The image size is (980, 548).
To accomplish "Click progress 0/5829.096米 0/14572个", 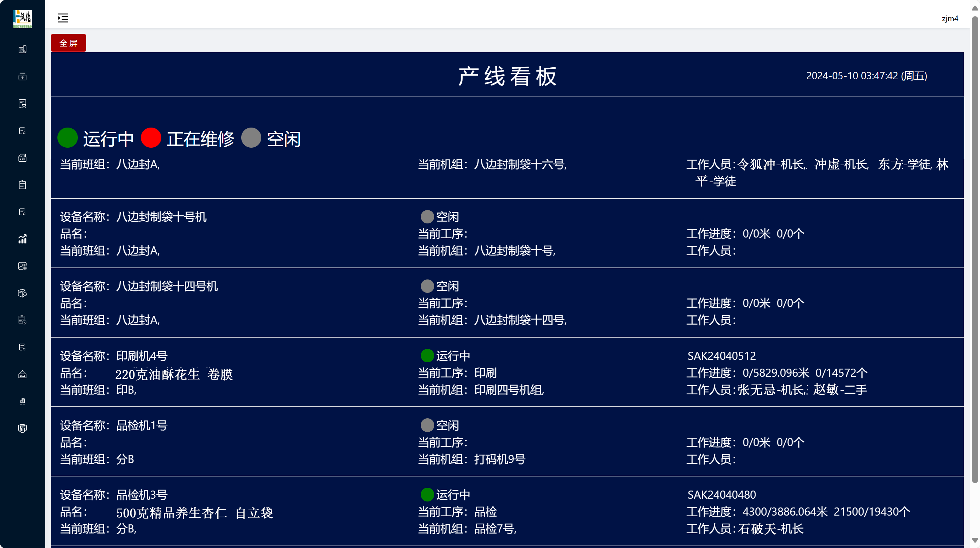I will [x=805, y=373].
